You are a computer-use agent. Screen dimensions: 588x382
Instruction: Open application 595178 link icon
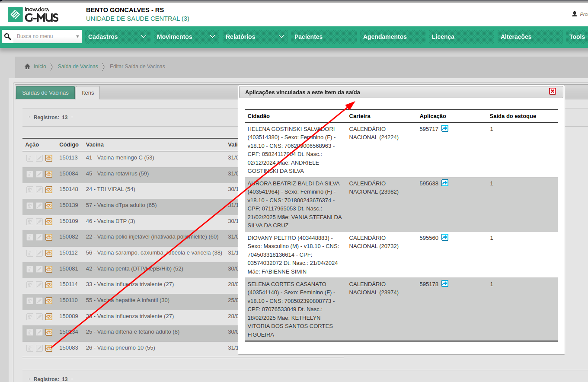point(445,283)
